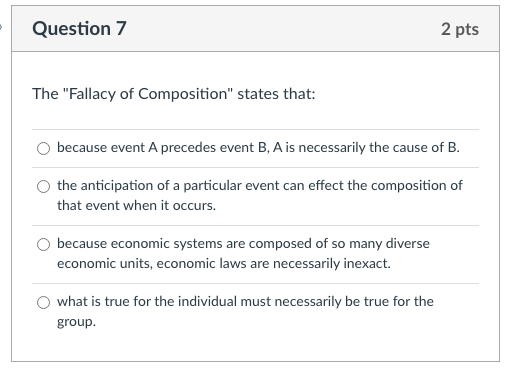Click the gray header bar between title and points
519x384 pixels.
pyautogui.click(x=283, y=28)
